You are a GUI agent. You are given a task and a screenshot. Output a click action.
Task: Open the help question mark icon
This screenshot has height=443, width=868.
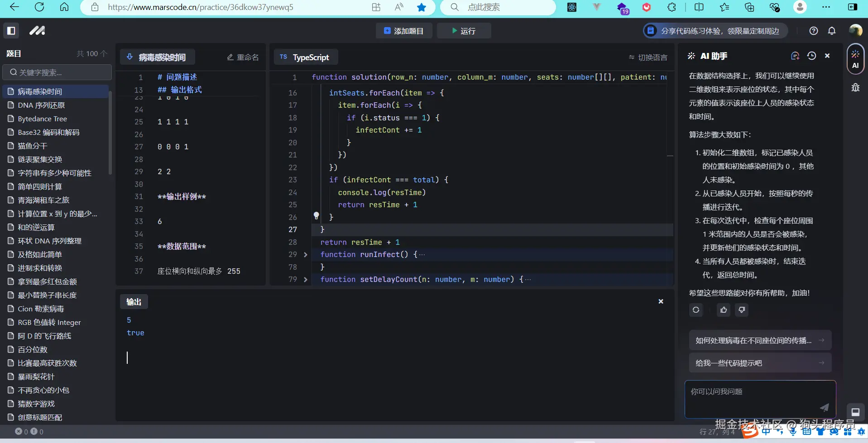(x=813, y=31)
